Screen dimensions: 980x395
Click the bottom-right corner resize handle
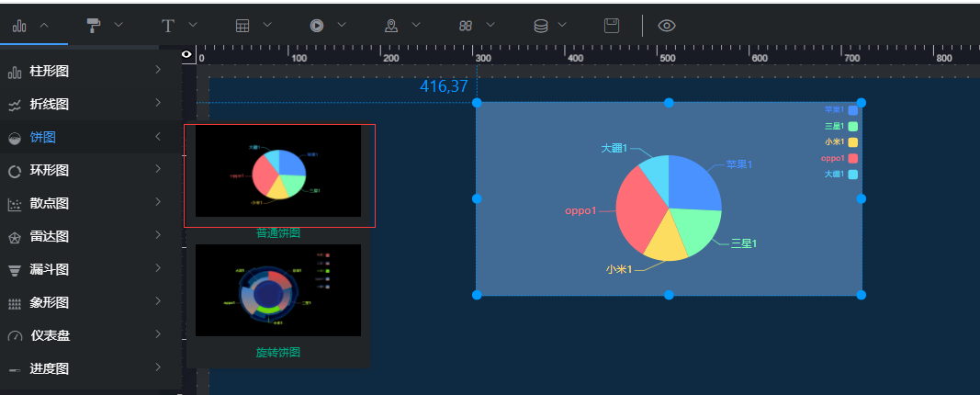(861, 294)
